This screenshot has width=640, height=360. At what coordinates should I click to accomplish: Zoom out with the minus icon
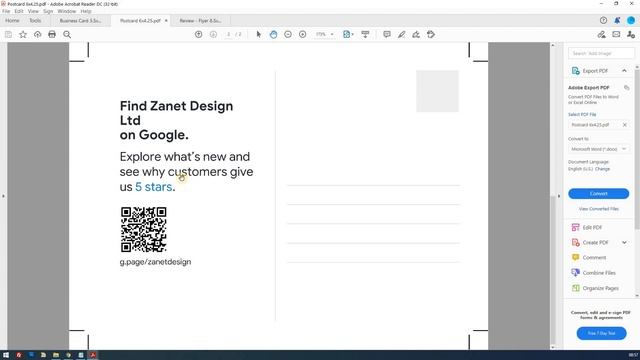click(288, 35)
